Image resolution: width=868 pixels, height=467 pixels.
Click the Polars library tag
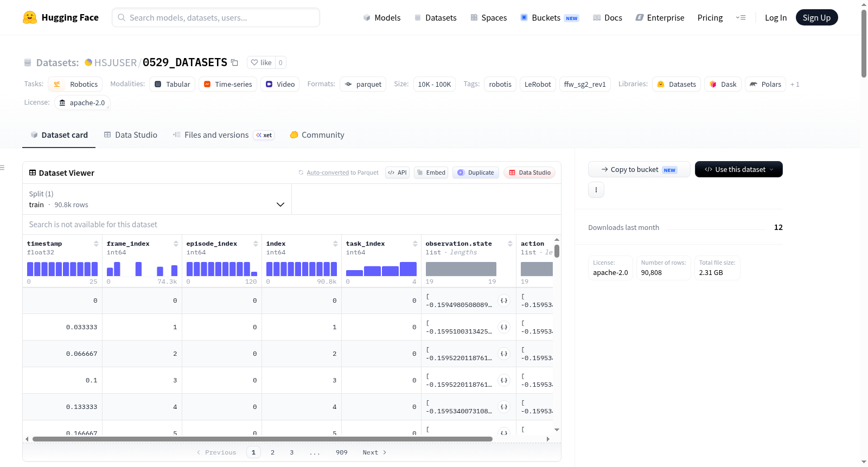[765, 84]
